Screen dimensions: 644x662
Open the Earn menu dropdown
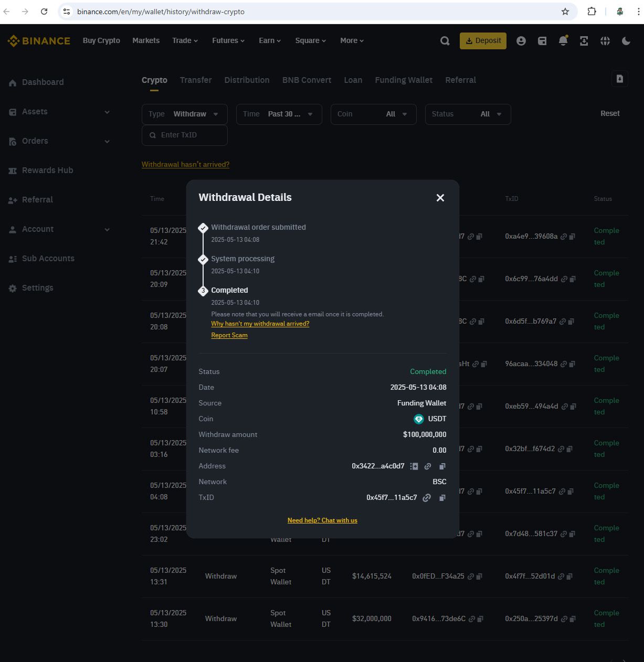point(270,40)
